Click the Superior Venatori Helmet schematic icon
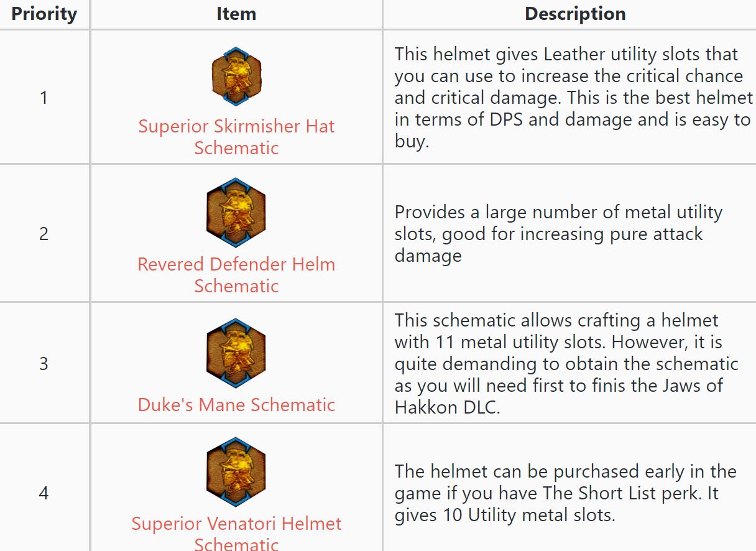756x551 pixels. pyautogui.click(x=236, y=472)
